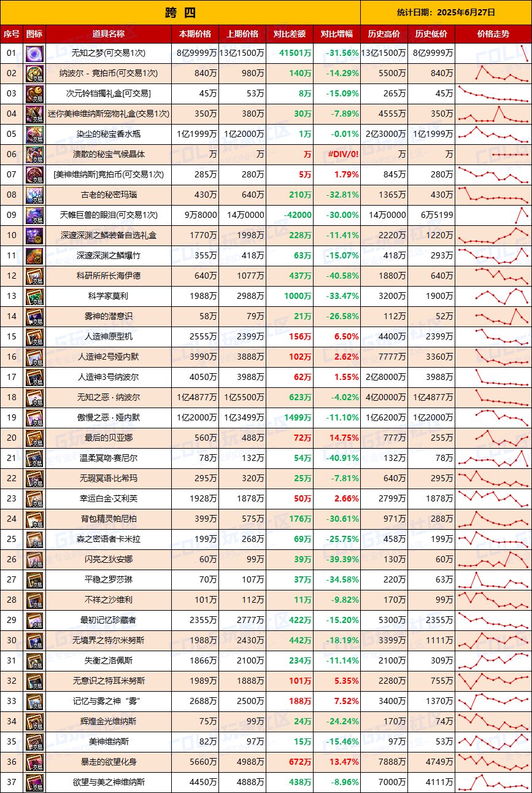Click the price trend chart for 深邃深渊之鳞爆竹
The height and width of the screenshot is (793, 532).
(x=493, y=256)
